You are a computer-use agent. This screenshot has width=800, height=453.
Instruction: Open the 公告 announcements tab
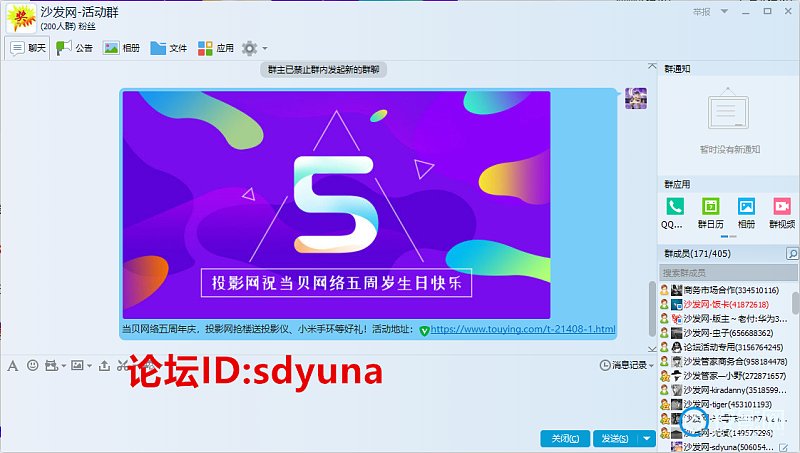point(74,48)
